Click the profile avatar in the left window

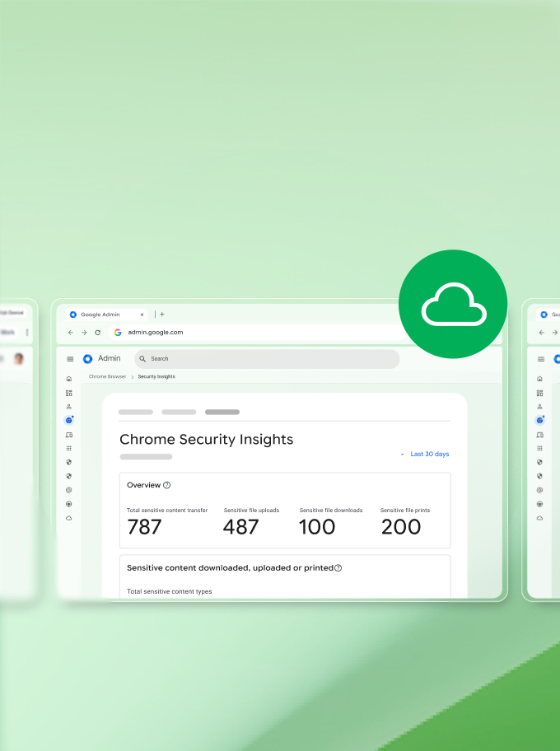click(x=19, y=359)
